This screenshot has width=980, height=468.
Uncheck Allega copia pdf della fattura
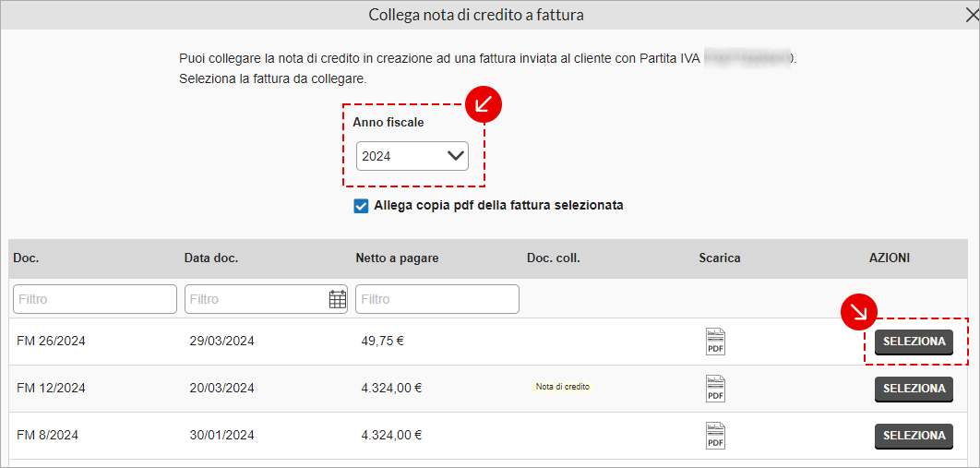[x=361, y=206]
